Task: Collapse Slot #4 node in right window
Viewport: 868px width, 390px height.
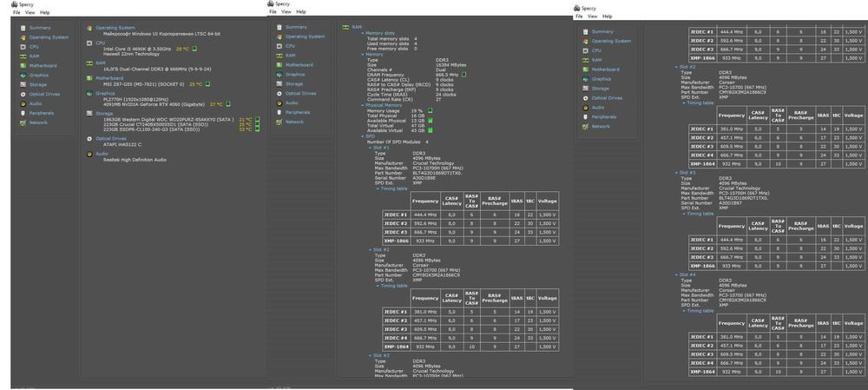Action: (x=676, y=274)
